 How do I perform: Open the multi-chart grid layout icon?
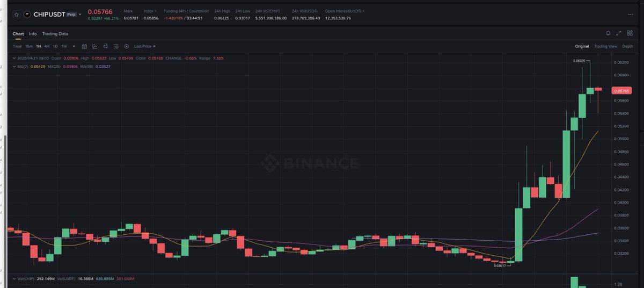click(629, 33)
